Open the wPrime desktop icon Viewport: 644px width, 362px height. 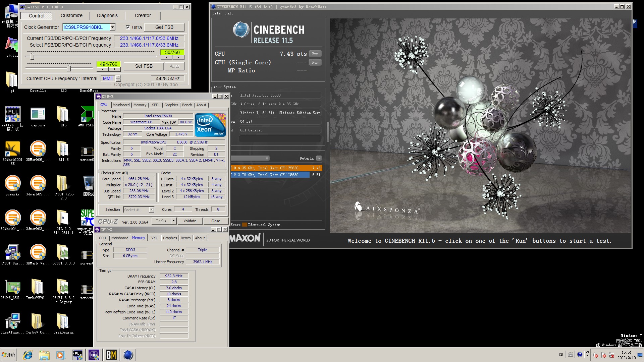coord(12,47)
